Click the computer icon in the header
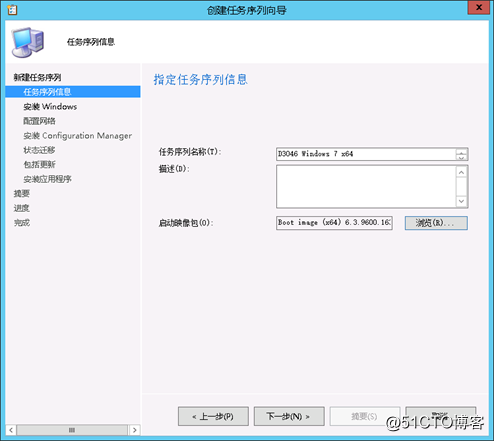 tap(28, 42)
